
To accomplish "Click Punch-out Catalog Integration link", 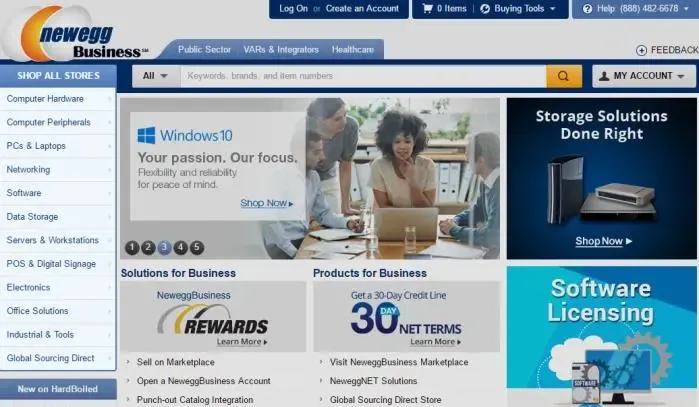I will (x=195, y=400).
